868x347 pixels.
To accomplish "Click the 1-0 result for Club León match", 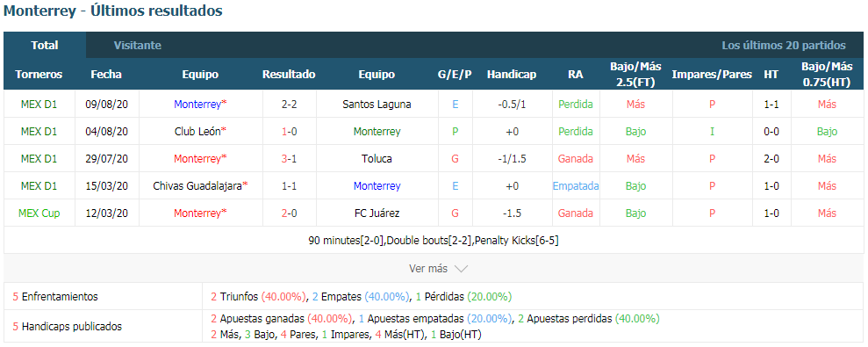I will coord(289,132).
